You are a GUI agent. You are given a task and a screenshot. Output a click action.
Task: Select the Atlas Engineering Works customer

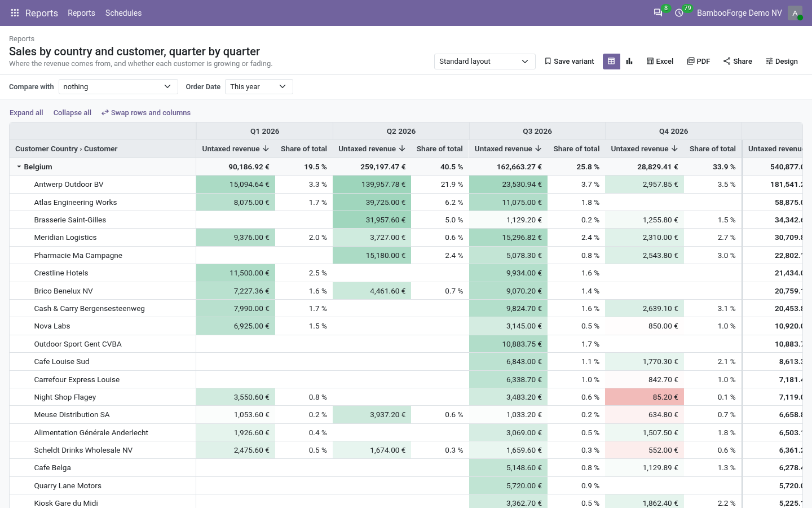coord(76,203)
